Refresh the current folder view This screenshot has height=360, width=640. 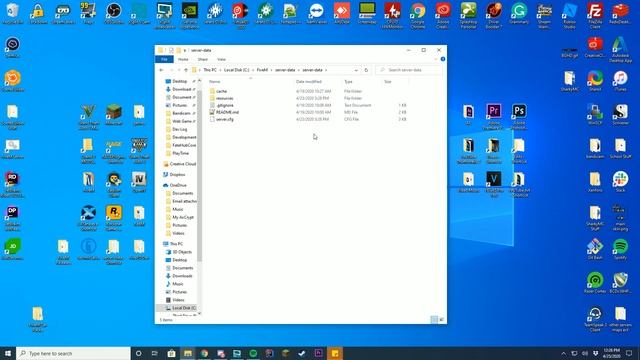pos(366,70)
